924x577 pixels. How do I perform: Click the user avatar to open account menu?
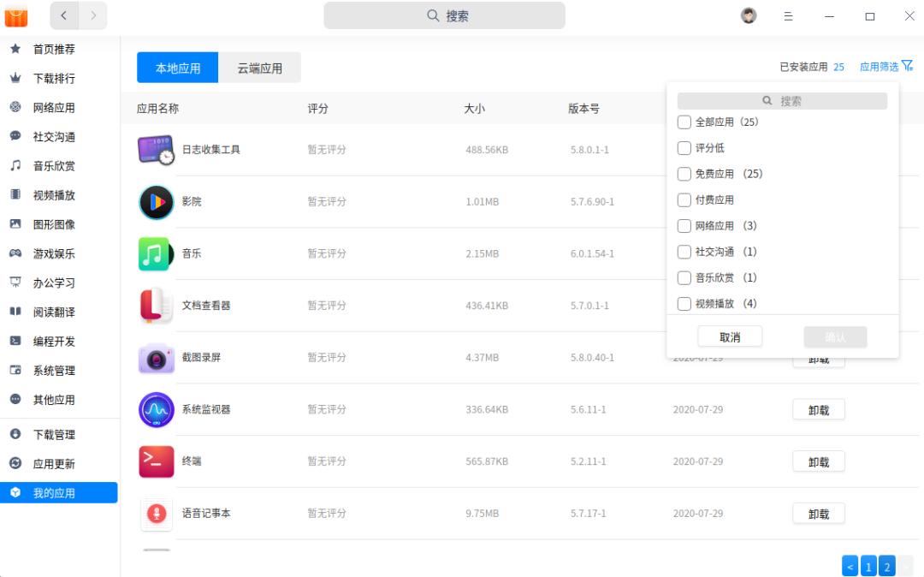749,15
